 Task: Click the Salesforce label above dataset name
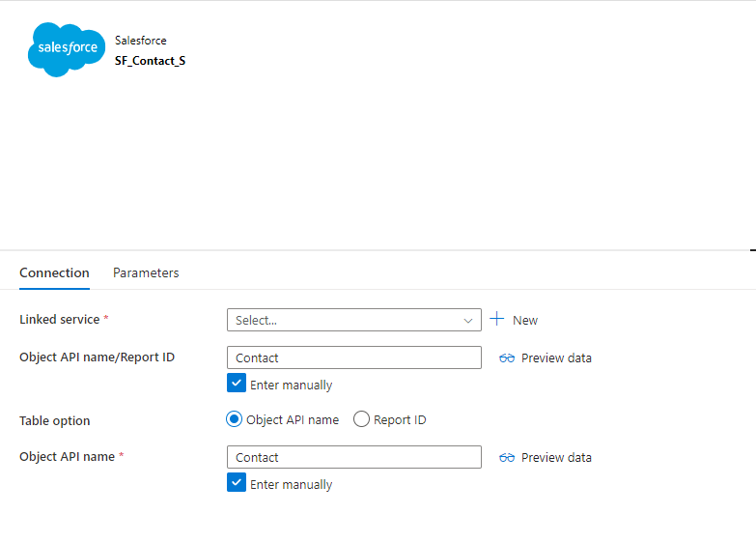point(140,41)
